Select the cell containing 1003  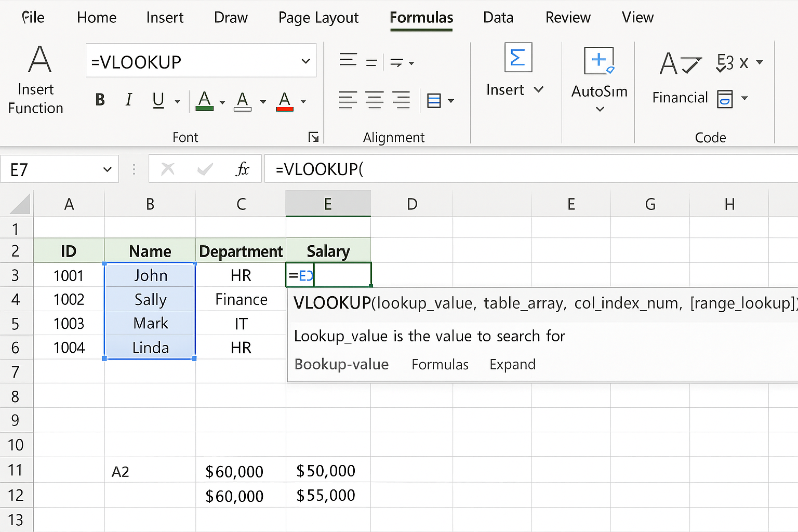click(x=69, y=323)
